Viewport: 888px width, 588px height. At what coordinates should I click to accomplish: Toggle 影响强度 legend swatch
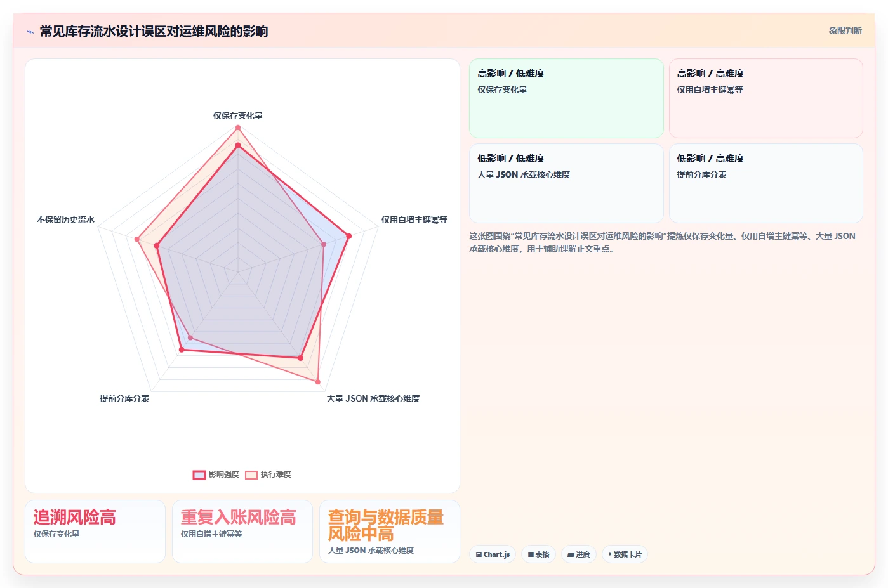click(x=199, y=474)
